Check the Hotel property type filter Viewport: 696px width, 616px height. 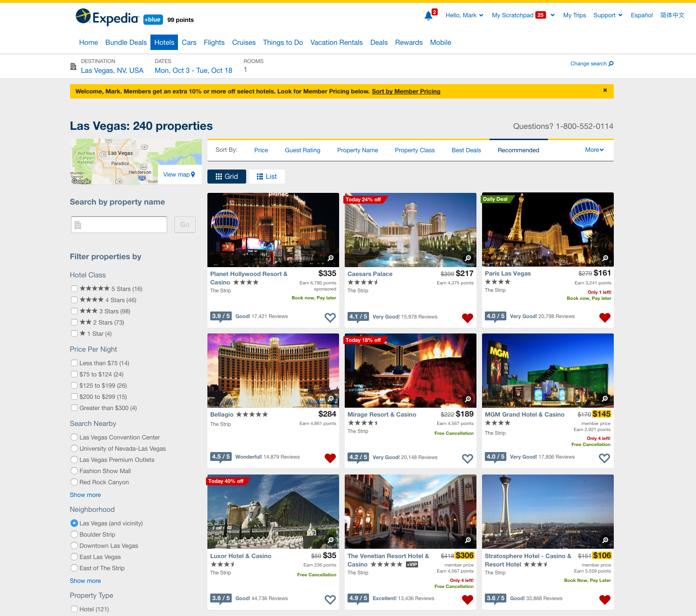click(74, 609)
